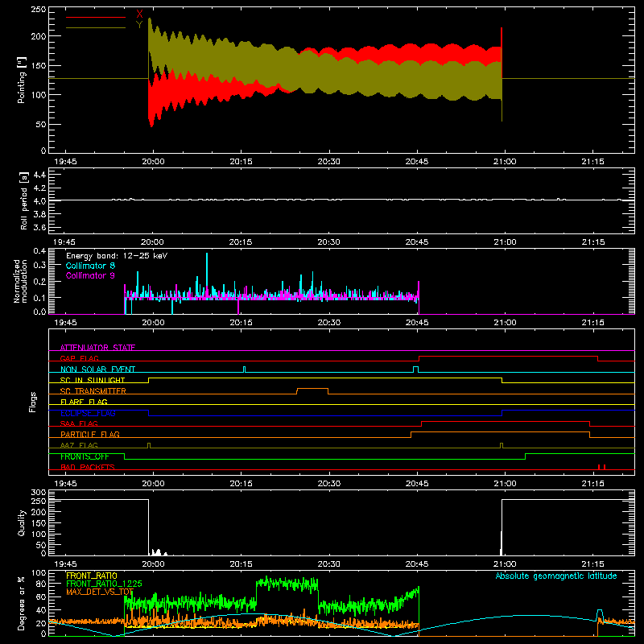Click the 'Pointing' axis label
Viewport: 644px width, 644px height.
click(x=22, y=80)
